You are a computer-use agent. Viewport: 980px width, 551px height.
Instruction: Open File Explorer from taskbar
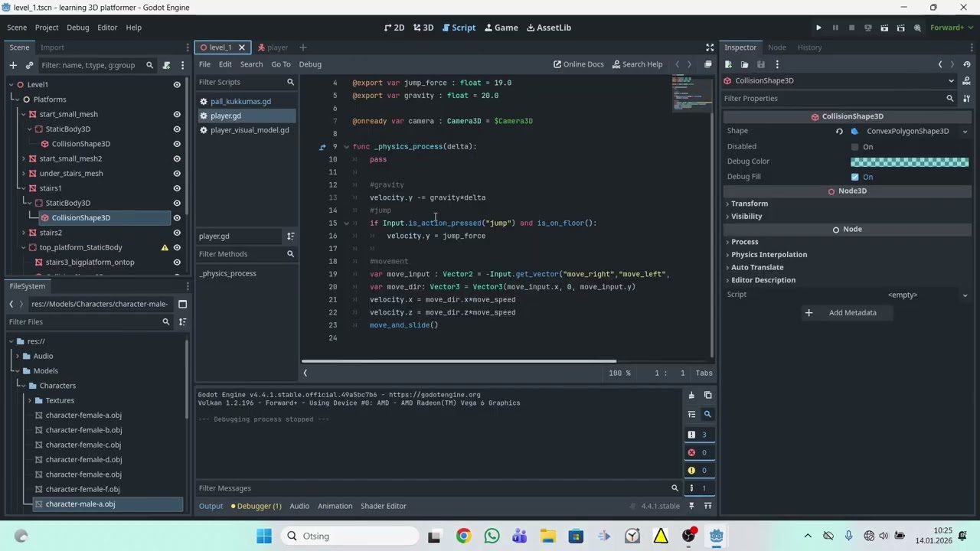547,536
